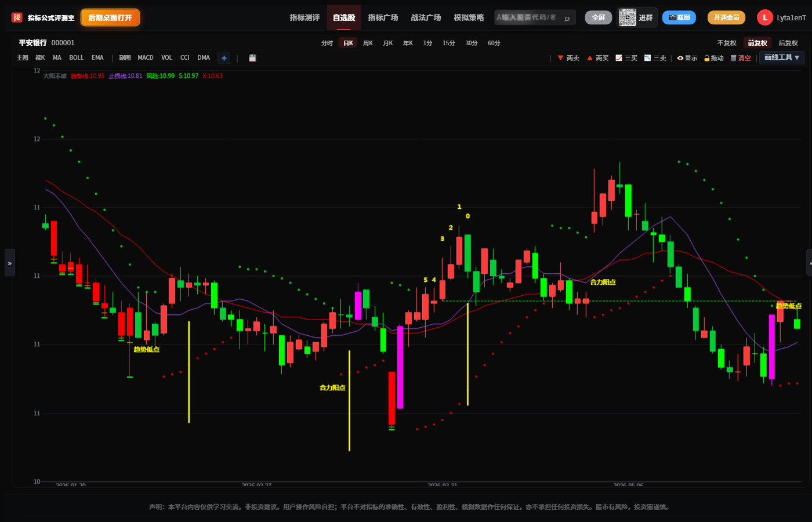Open the QR code 进群 button

(x=637, y=17)
